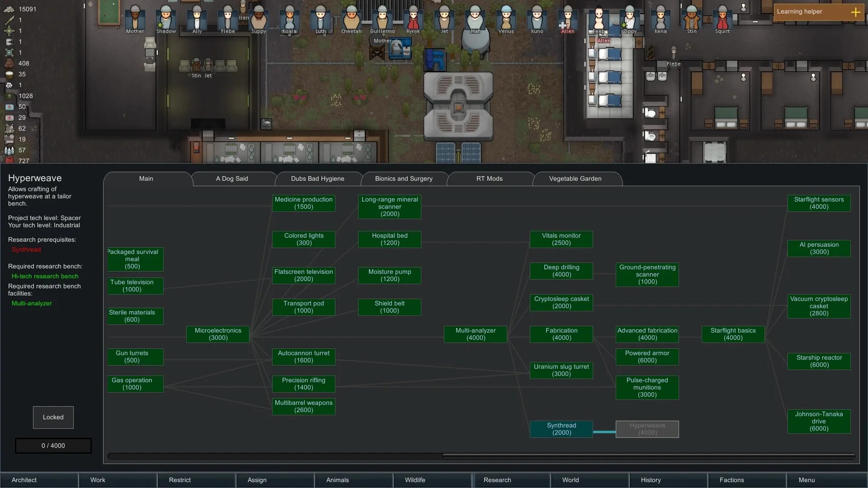Click the silver resource icon showing 15091
Viewport: 868px width, 488px height.
[9, 9]
